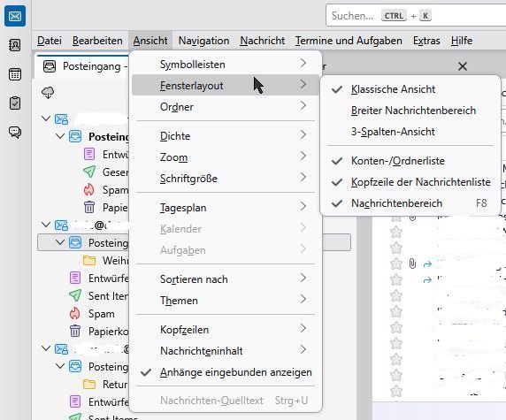Click the bold Posteingang inbox icon
Viewport: 506px width, 420px height.
tap(75, 136)
